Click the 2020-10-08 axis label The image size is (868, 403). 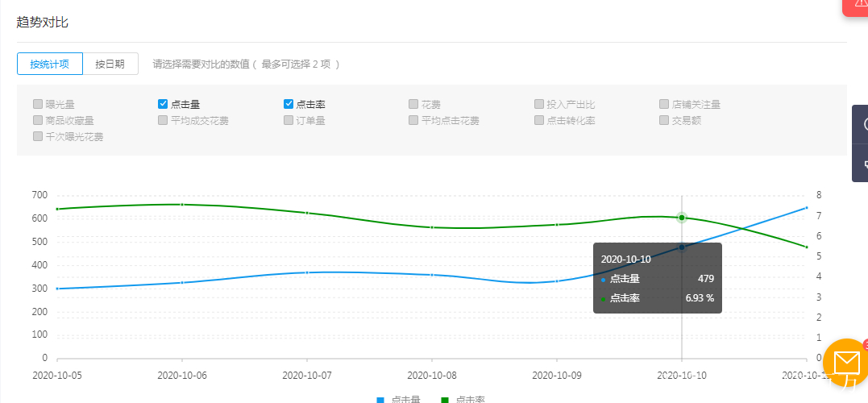coord(432,375)
